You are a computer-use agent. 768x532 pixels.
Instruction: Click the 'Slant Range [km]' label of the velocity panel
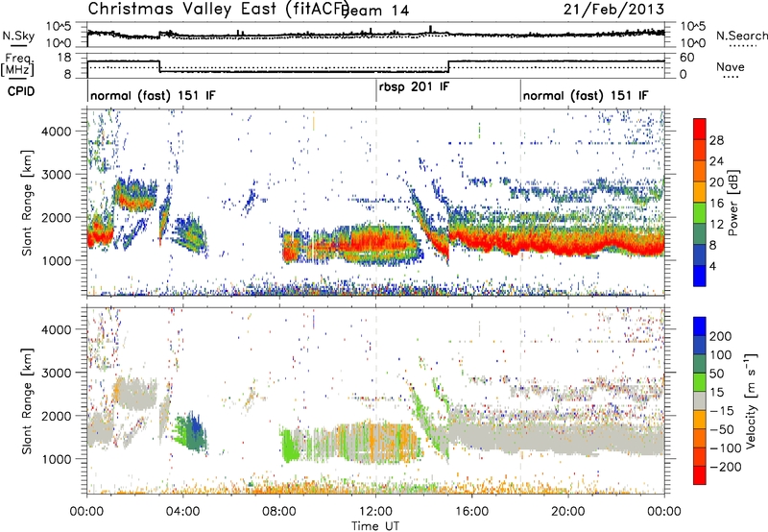click(x=27, y=401)
